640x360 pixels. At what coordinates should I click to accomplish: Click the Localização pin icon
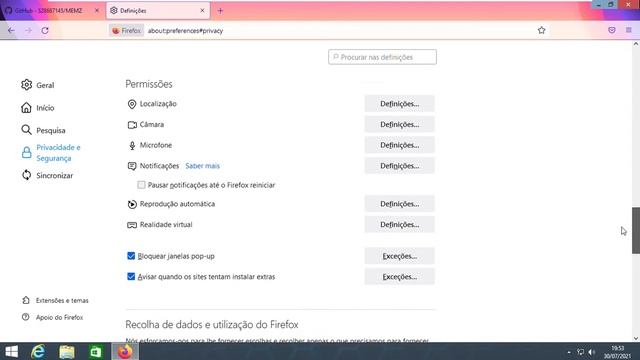[132, 104]
